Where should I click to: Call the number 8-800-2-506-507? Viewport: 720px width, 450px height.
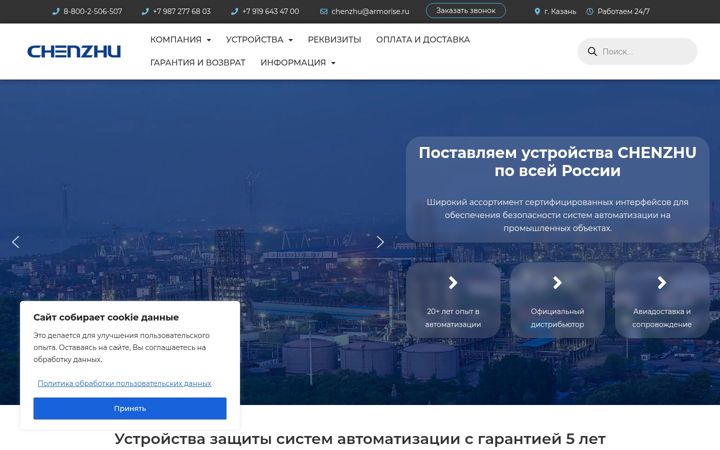click(x=93, y=11)
